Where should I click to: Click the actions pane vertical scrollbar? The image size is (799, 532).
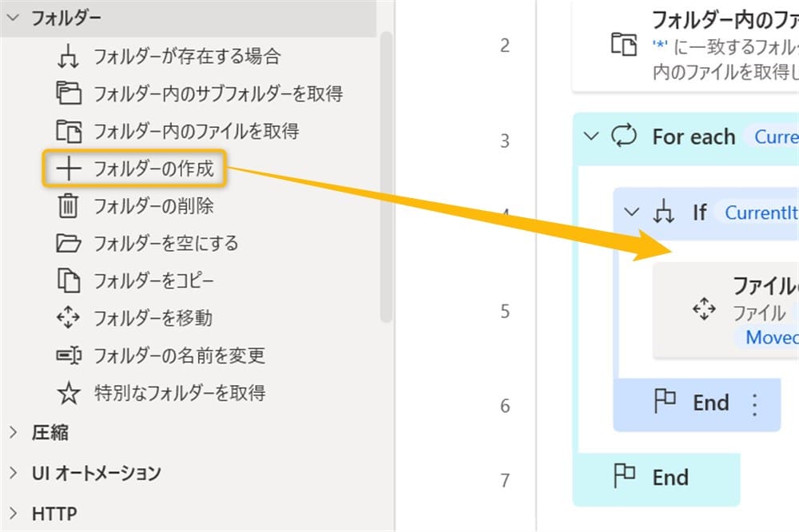coord(387,176)
